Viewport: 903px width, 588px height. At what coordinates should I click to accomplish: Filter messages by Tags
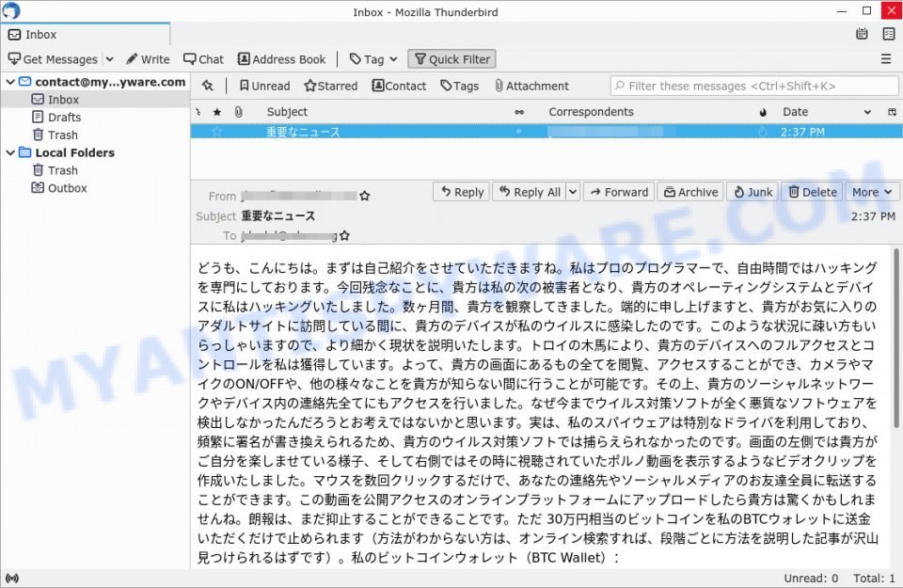(x=459, y=86)
